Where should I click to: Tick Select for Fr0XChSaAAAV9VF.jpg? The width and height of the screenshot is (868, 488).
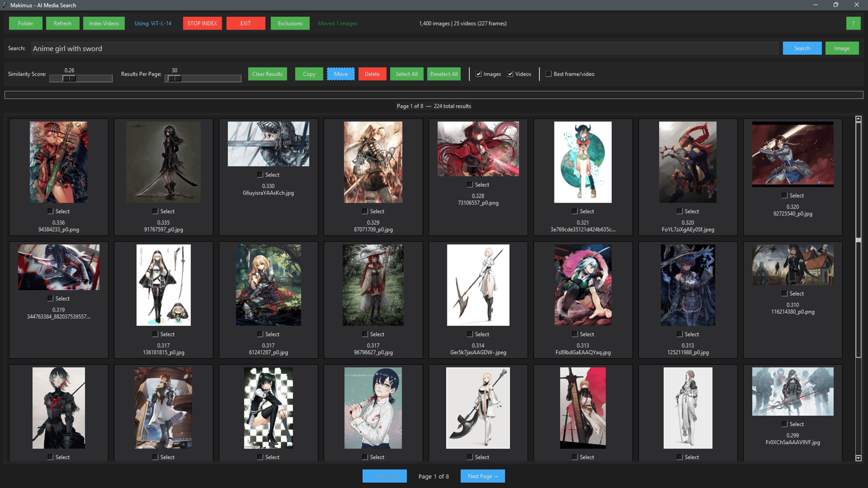tap(784, 424)
